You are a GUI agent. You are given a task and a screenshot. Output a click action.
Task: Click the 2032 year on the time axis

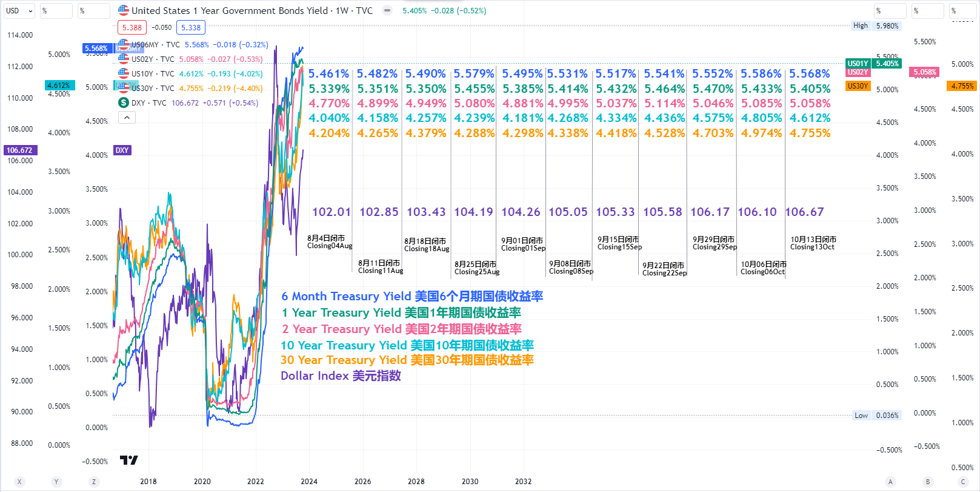[524, 482]
